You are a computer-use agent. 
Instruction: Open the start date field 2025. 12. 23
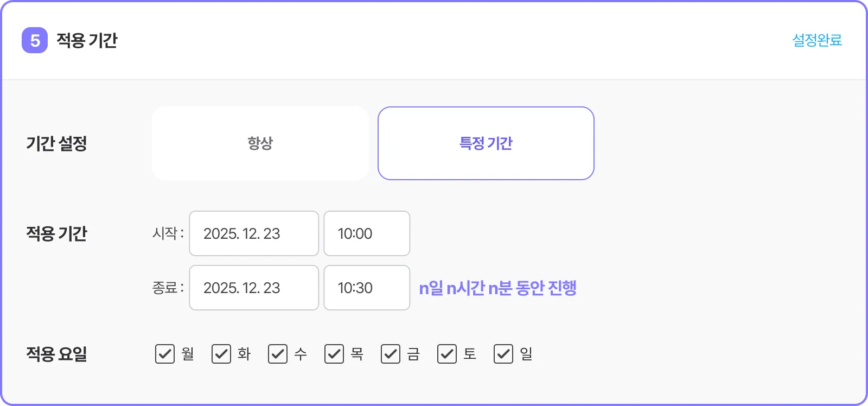pos(254,233)
